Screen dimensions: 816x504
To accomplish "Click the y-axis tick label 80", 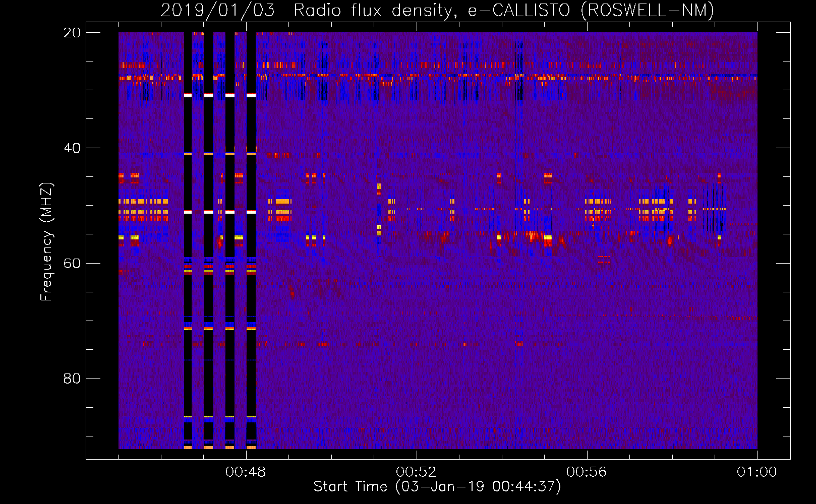I will (x=72, y=379).
